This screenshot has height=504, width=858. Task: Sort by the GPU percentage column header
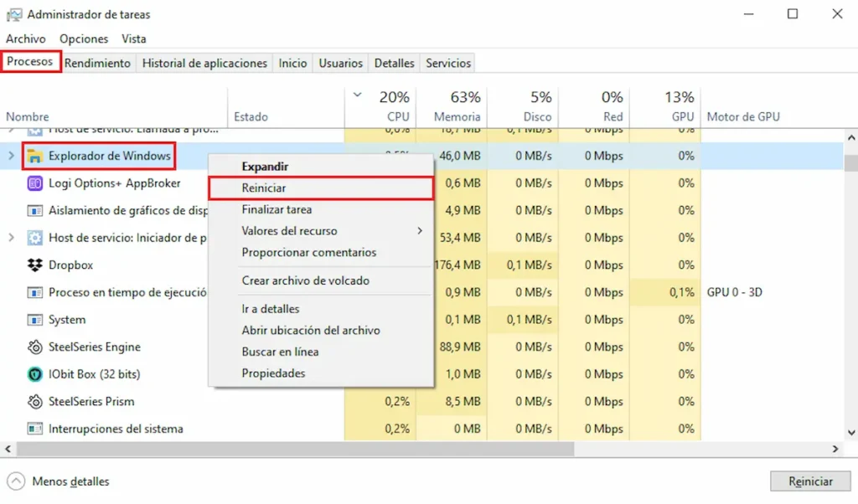(x=664, y=108)
